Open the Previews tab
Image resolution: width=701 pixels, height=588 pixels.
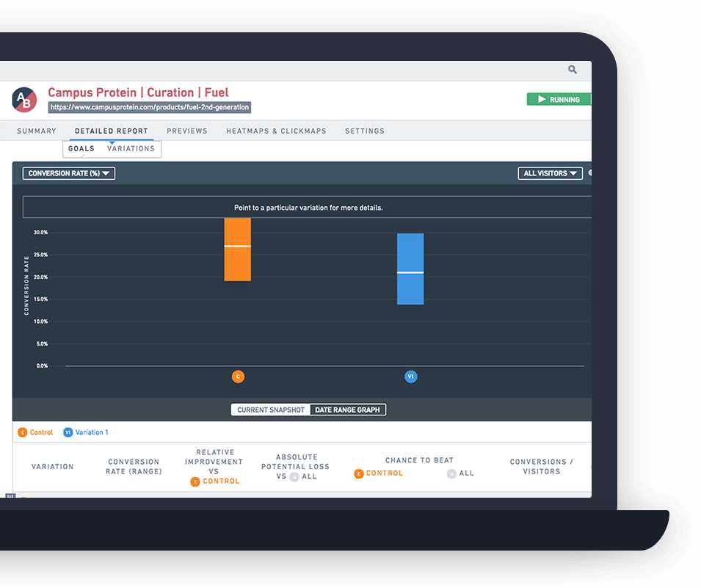click(x=187, y=131)
